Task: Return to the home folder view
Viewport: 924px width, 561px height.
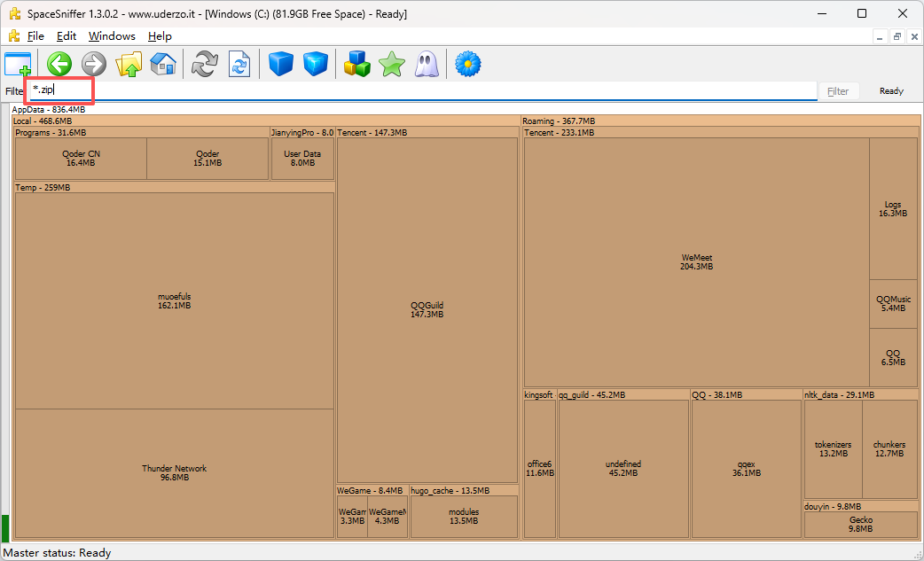Action: (x=163, y=64)
